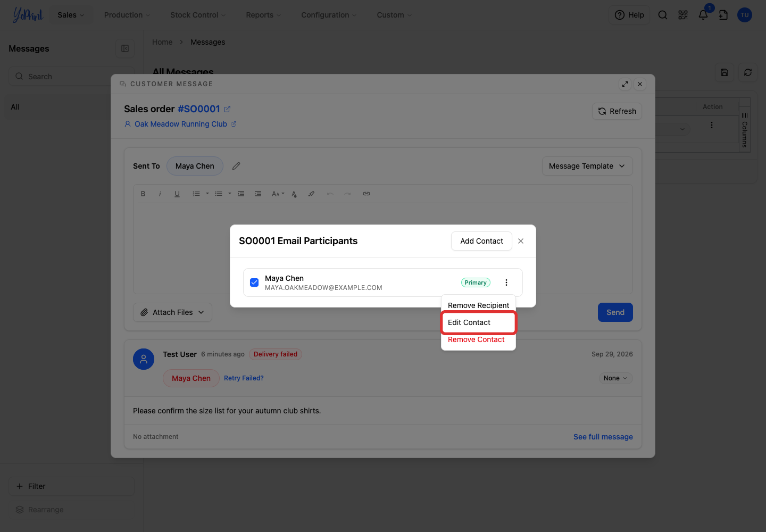The image size is (766, 532).
Task: Close the Email Participants dialog
Action: [521, 241]
